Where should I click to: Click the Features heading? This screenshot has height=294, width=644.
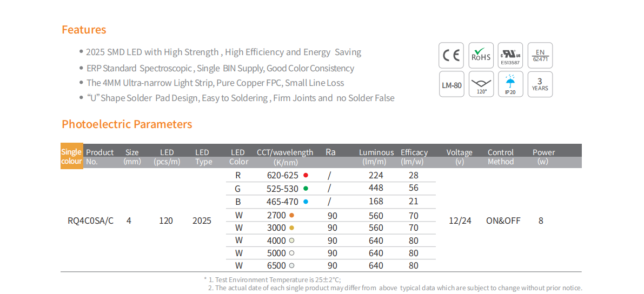84,30
